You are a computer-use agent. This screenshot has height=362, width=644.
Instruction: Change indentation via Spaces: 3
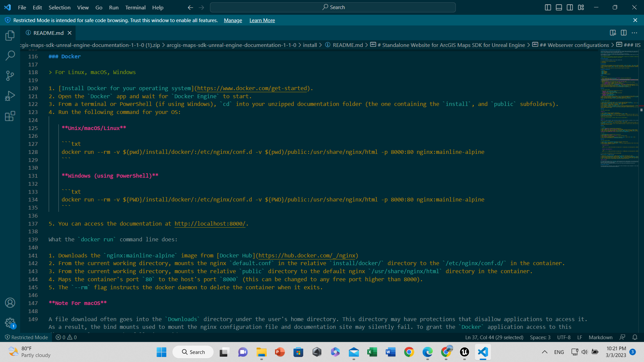(x=540, y=337)
